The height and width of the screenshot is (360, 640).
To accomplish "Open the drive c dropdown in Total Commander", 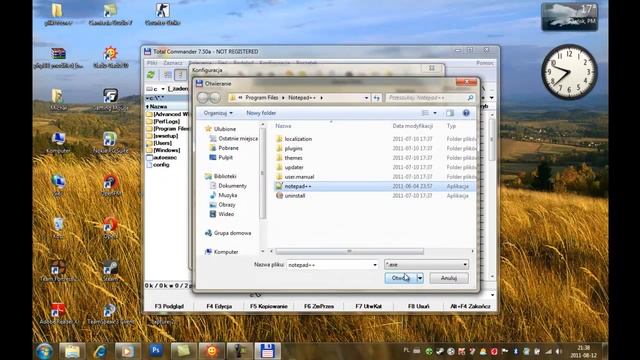I will click(x=156, y=89).
